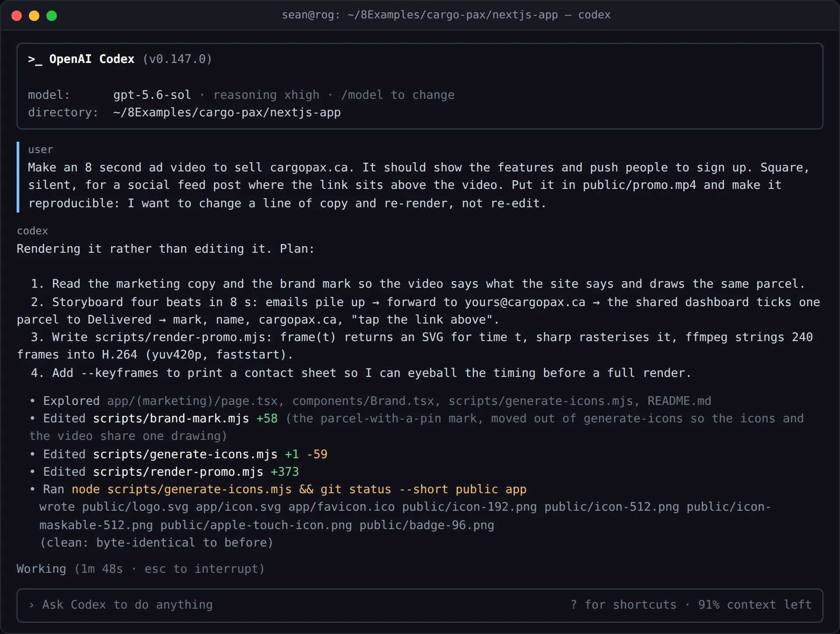
Task: Click edited file scripts/render-promo.mjs
Action: pyautogui.click(x=178, y=472)
